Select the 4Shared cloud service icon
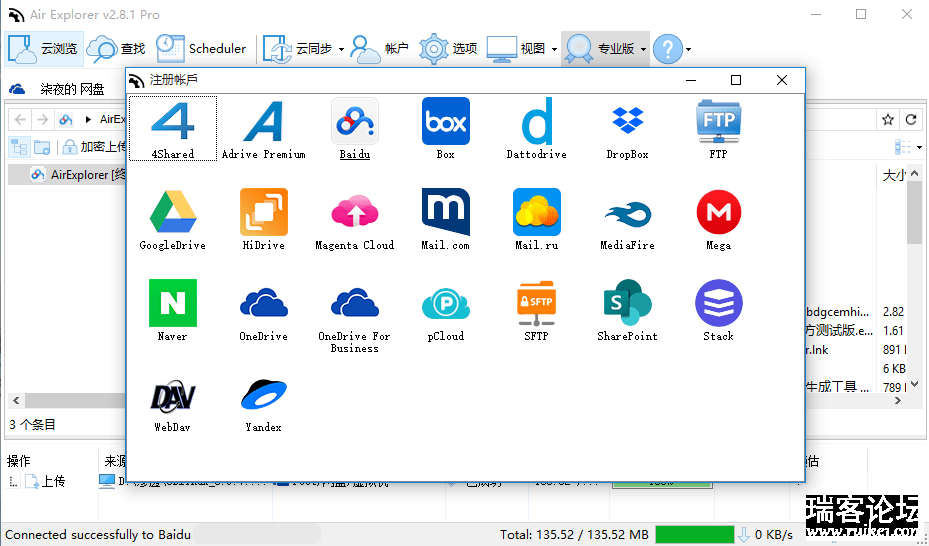The height and width of the screenshot is (546, 929). pyautogui.click(x=172, y=122)
